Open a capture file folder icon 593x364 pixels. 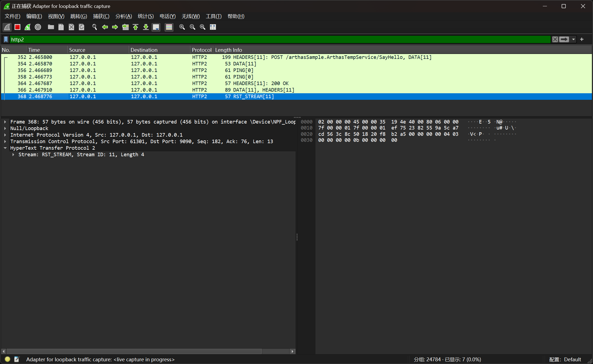tap(51, 27)
